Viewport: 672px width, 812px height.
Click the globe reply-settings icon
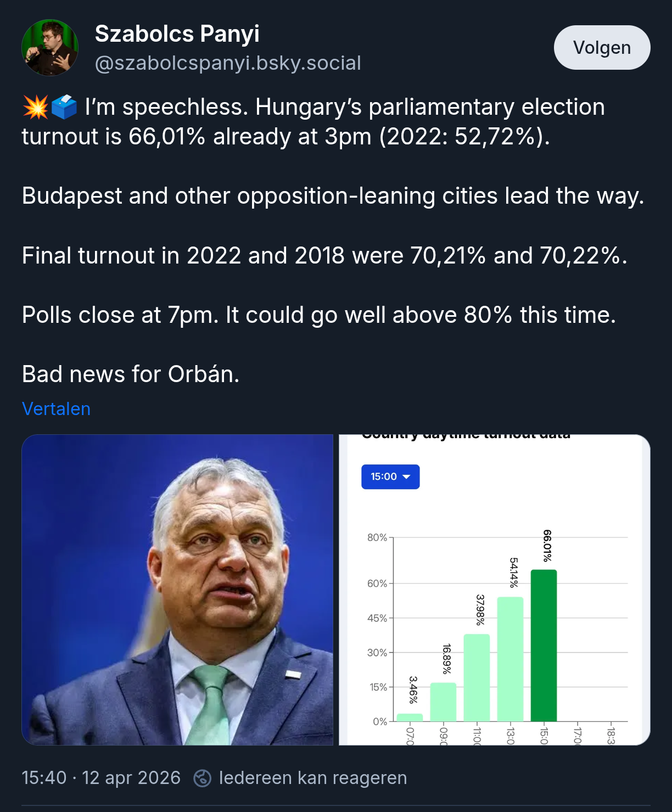click(203, 778)
